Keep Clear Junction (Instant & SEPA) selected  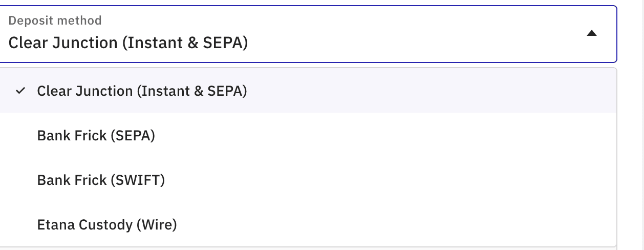142,91
